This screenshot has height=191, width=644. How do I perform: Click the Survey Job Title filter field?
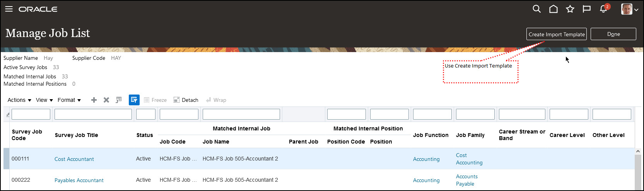93,114
